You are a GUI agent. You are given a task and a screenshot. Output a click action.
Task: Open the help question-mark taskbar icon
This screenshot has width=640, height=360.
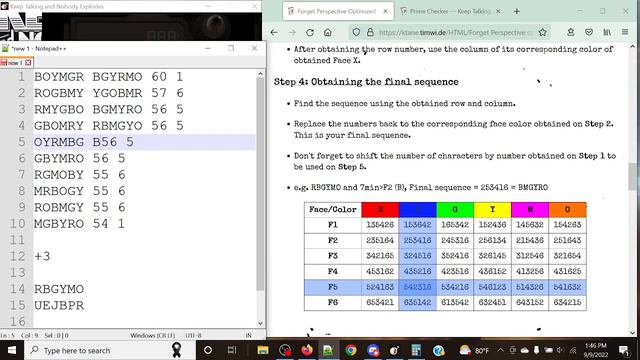pos(439,350)
